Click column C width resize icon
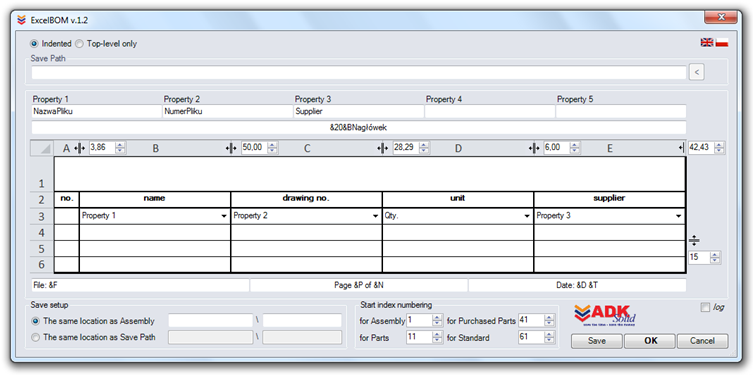The width and height of the screenshot is (756, 375). [383, 148]
